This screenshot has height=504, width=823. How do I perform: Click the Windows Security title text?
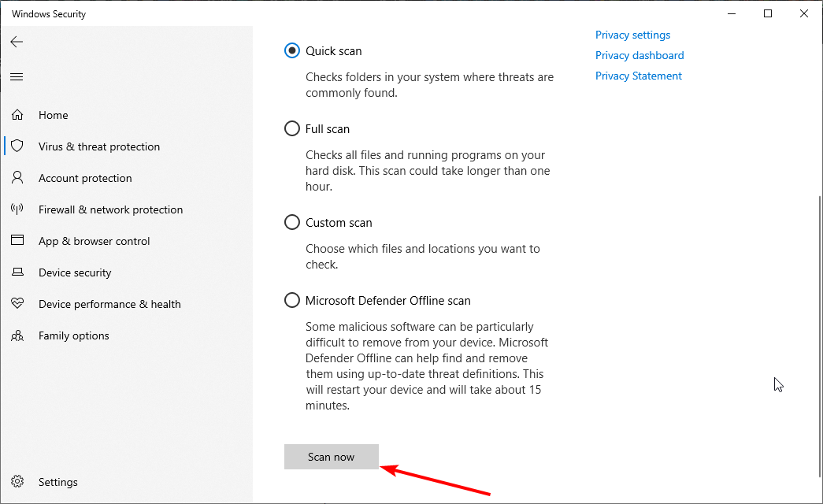[x=49, y=14]
